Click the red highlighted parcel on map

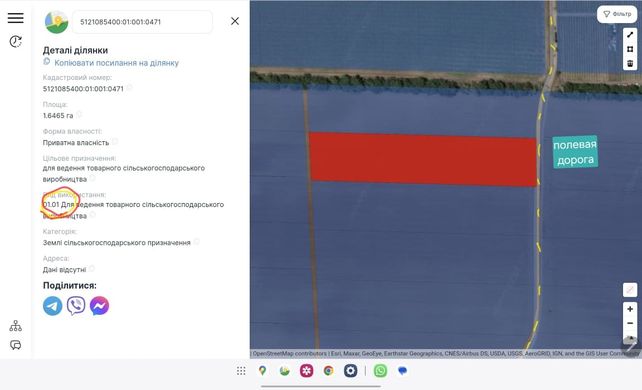point(423,159)
